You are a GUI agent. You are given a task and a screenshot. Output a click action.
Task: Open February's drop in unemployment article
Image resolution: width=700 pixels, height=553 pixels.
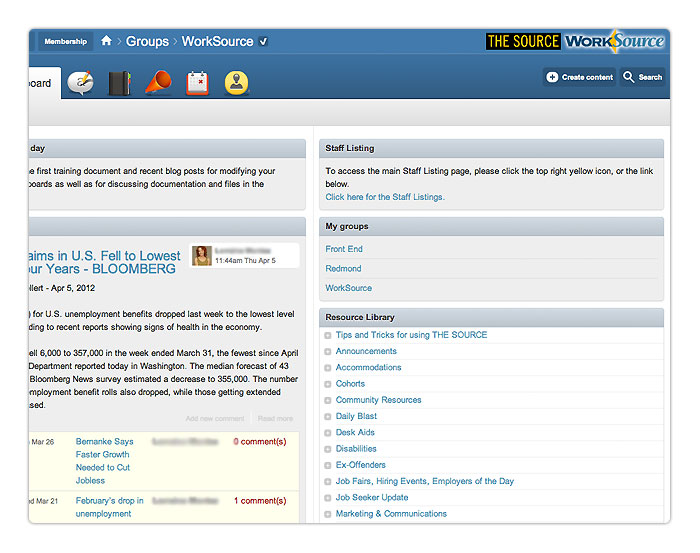click(109, 507)
